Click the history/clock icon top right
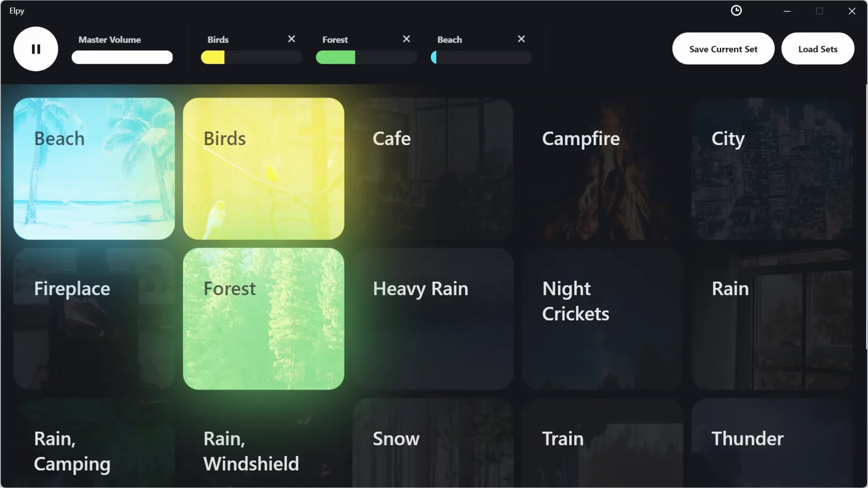Screen dimensions: 868x488 coord(736,10)
